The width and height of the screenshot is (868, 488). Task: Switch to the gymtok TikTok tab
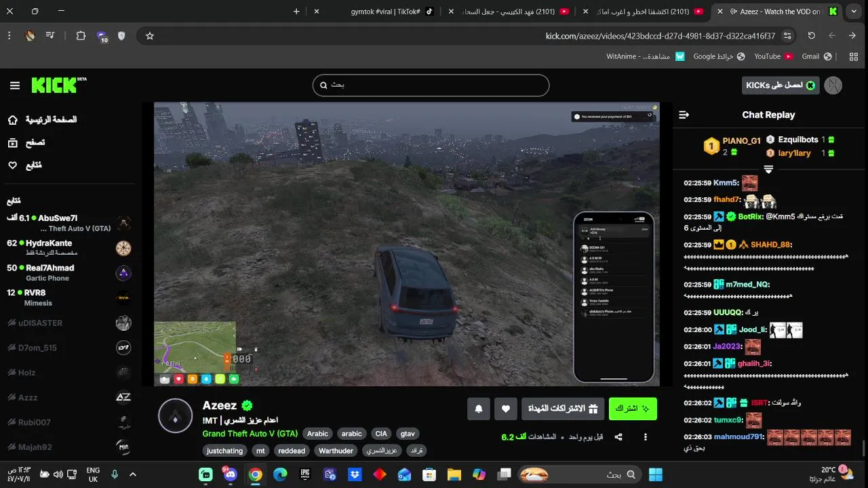tap(386, 12)
